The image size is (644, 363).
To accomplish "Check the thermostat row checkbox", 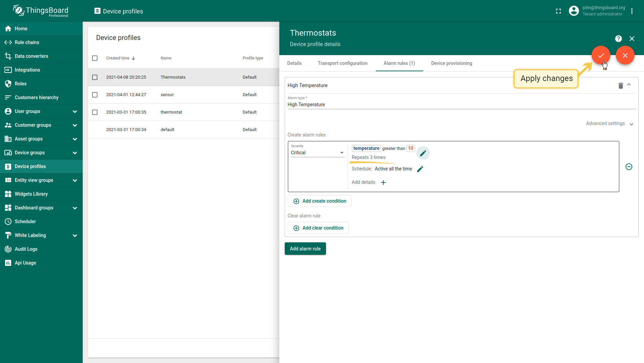I will tap(95, 112).
